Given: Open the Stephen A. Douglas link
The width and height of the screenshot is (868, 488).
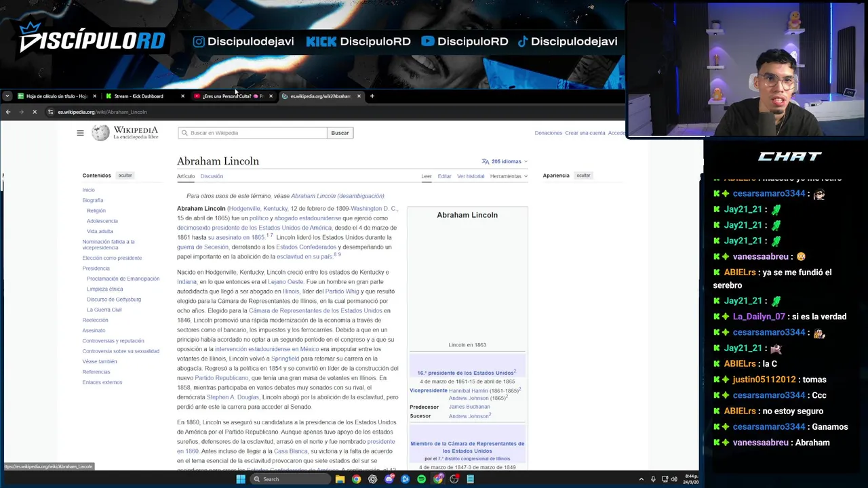Looking at the screenshot, I should coord(233,397).
